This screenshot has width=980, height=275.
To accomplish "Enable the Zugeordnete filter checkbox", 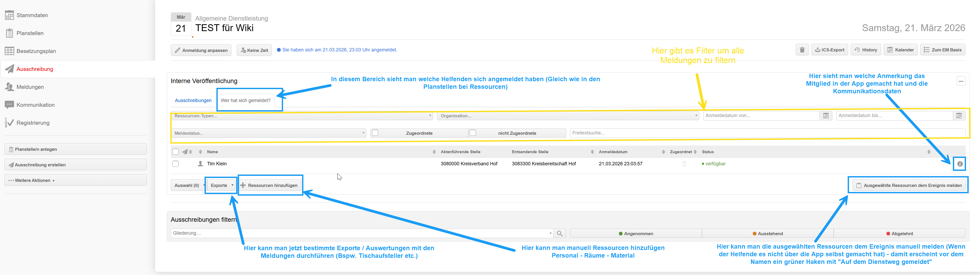I will pos(375,133).
